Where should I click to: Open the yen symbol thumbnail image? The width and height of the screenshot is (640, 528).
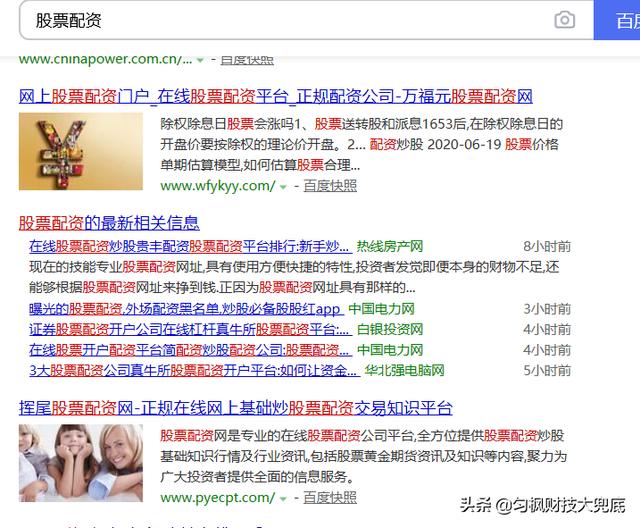tap(81, 151)
